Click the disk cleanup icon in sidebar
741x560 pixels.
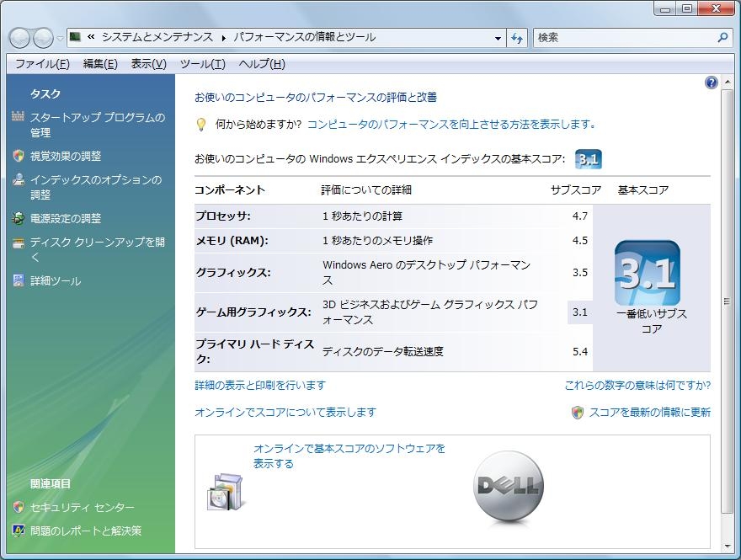[x=19, y=243]
